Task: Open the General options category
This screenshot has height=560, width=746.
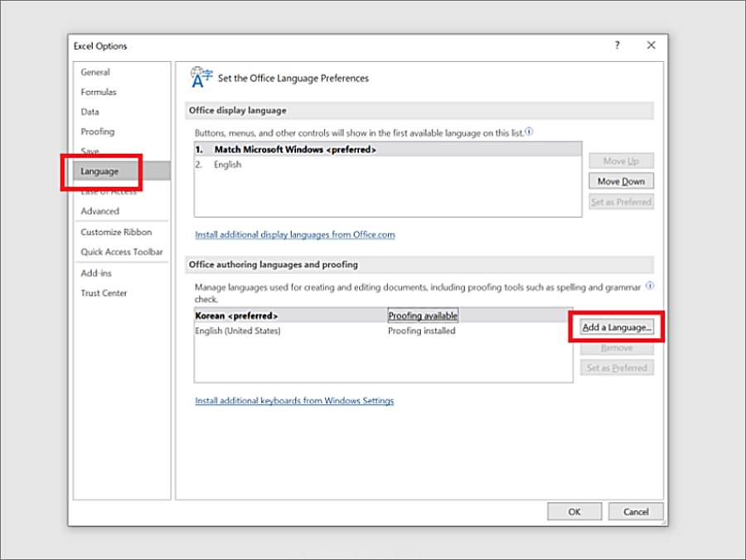Action: [95, 72]
